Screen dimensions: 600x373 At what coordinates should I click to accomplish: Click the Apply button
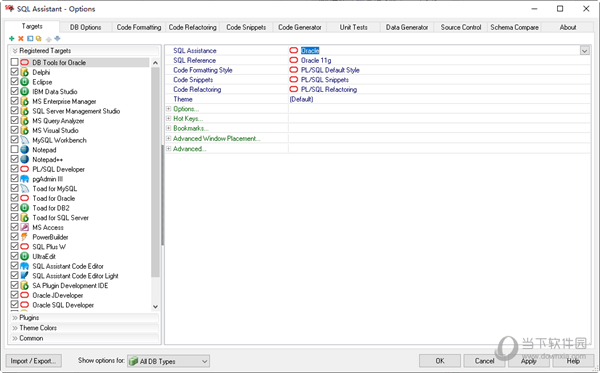[x=529, y=361]
